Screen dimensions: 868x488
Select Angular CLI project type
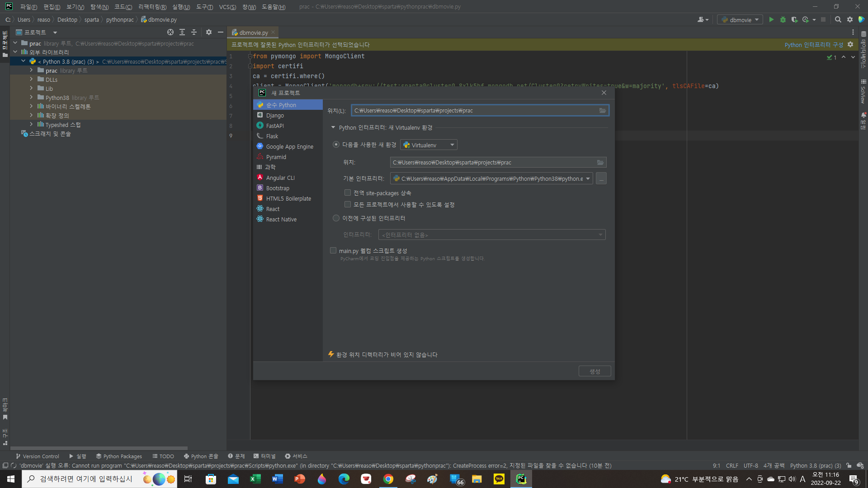[x=280, y=178]
